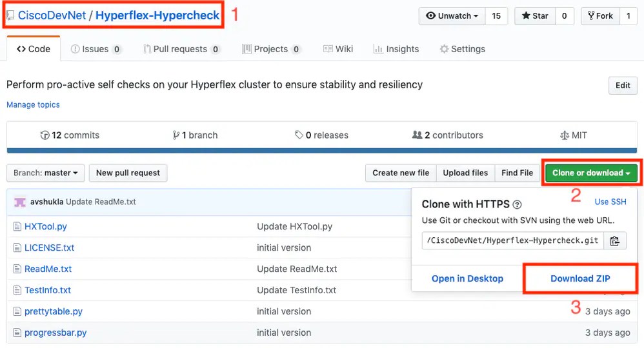Click the branch icon beside 1 branch
Viewport: 644px width, 348px height.
point(176,135)
